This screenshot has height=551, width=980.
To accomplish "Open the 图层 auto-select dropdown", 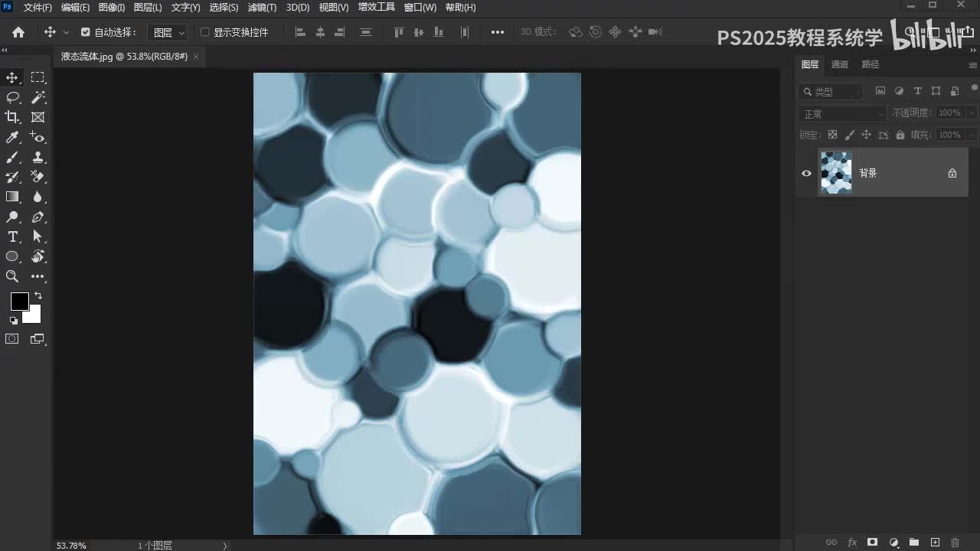I will coord(168,32).
